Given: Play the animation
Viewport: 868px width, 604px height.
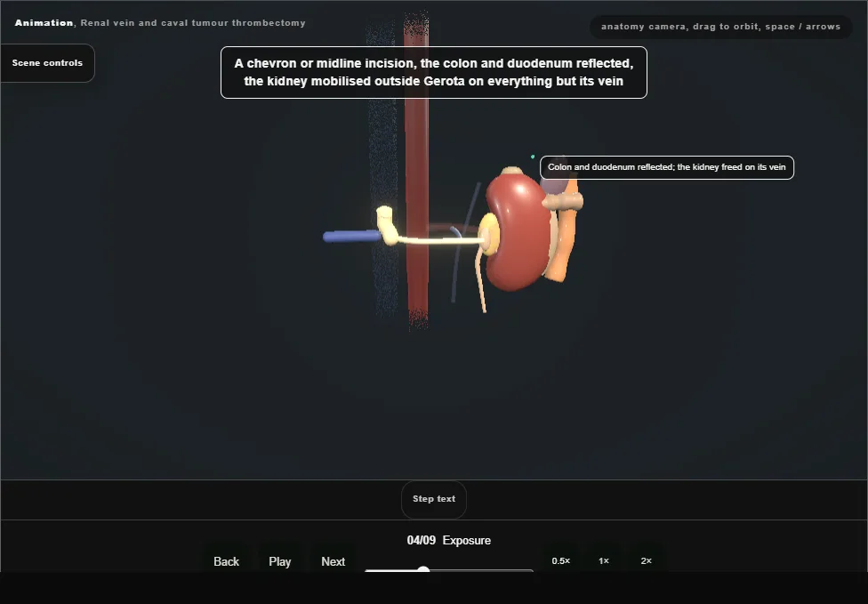Looking at the screenshot, I should click(x=279, y=561).
